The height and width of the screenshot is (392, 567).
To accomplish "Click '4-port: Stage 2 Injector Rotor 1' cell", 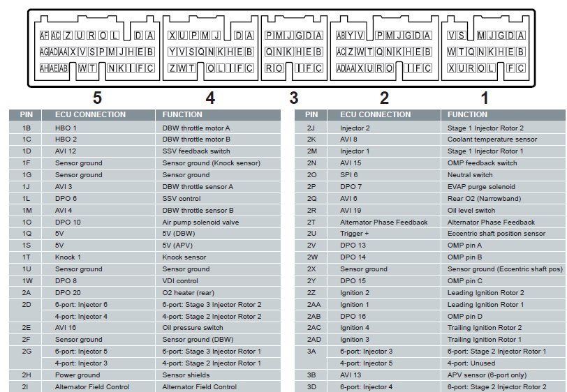I will point(218,363).
